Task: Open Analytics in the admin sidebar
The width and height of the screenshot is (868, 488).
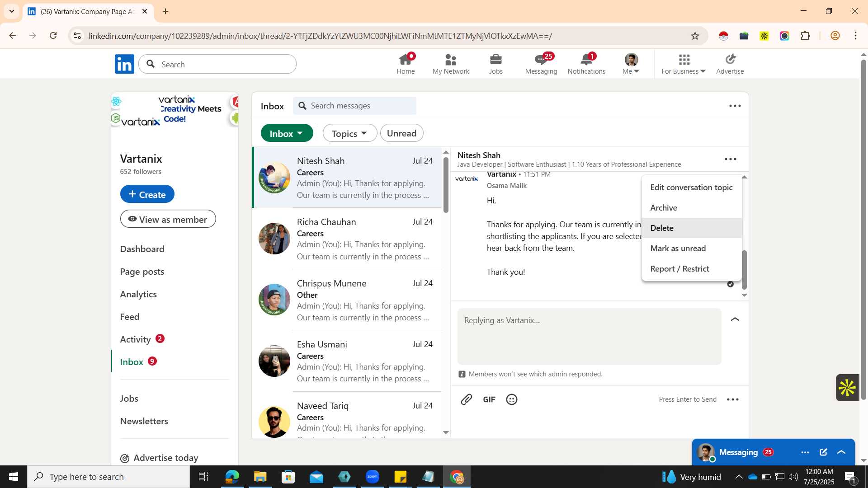Action: tap(138, 294)
